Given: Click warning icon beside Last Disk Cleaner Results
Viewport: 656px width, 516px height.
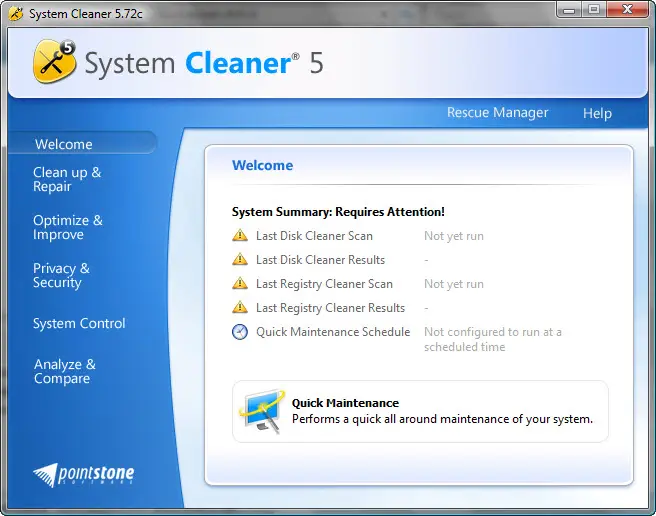Looking at the screenshot, I should click(x=240, y=259).
